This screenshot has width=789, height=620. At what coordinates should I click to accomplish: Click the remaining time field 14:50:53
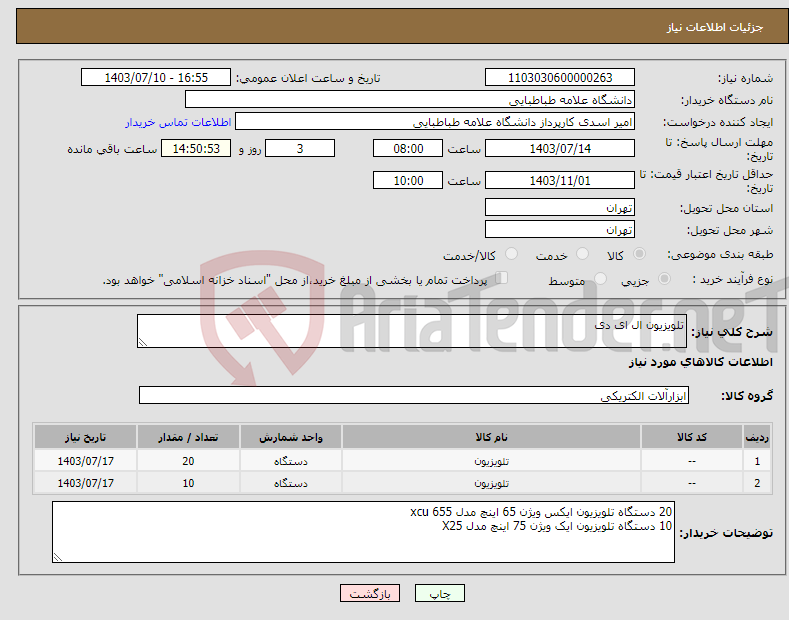click(196, 148)
